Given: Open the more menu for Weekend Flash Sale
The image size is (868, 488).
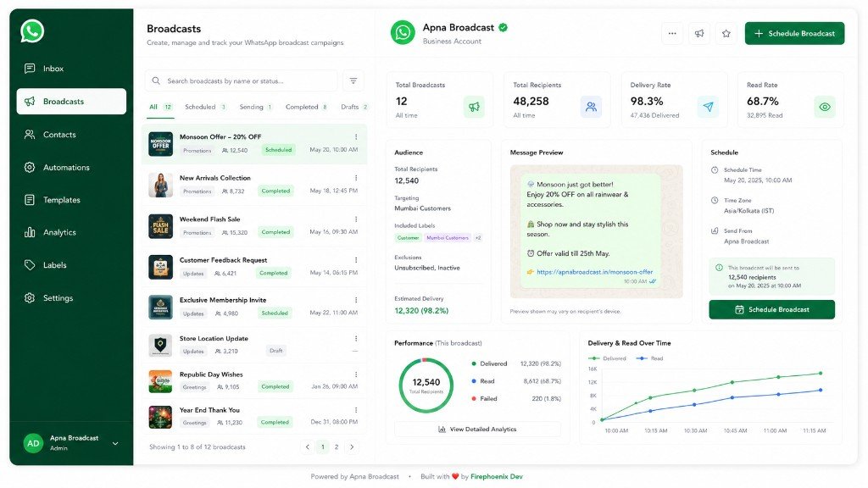Looking at the screenshot, I should [356, 219].
